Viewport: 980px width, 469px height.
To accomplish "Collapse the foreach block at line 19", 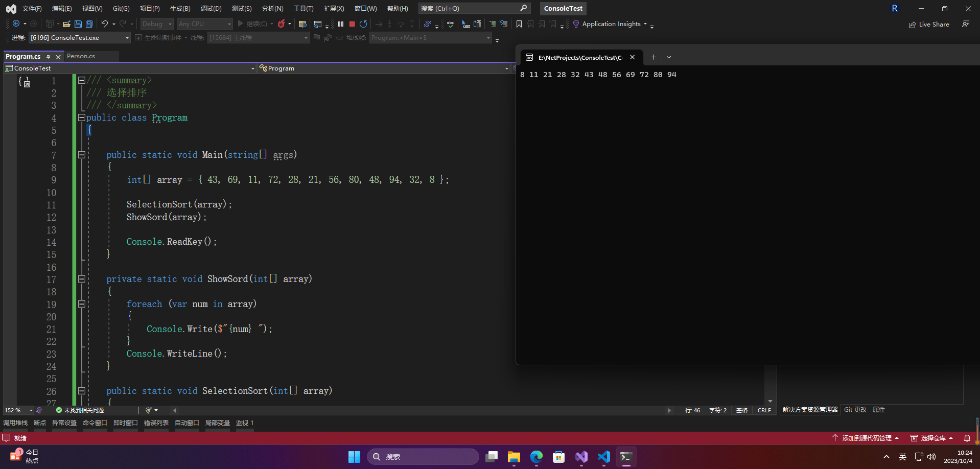I will (x=81, y=304).
